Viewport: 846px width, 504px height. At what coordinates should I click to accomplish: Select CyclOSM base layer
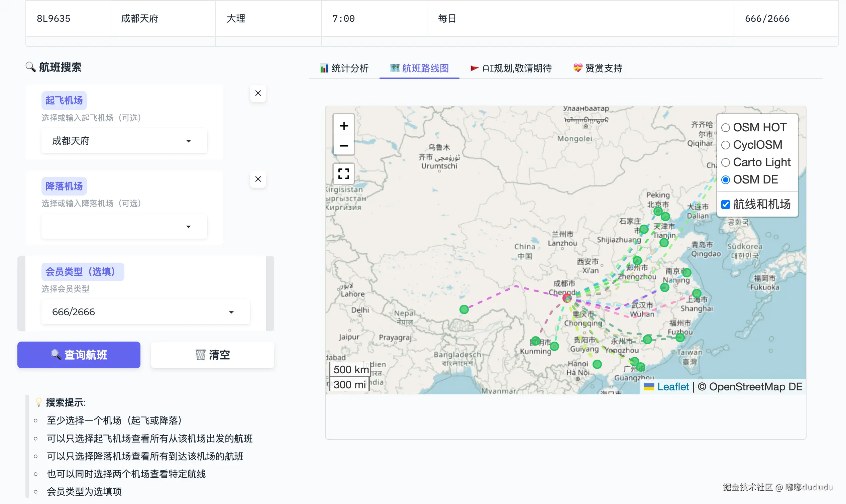725,145
